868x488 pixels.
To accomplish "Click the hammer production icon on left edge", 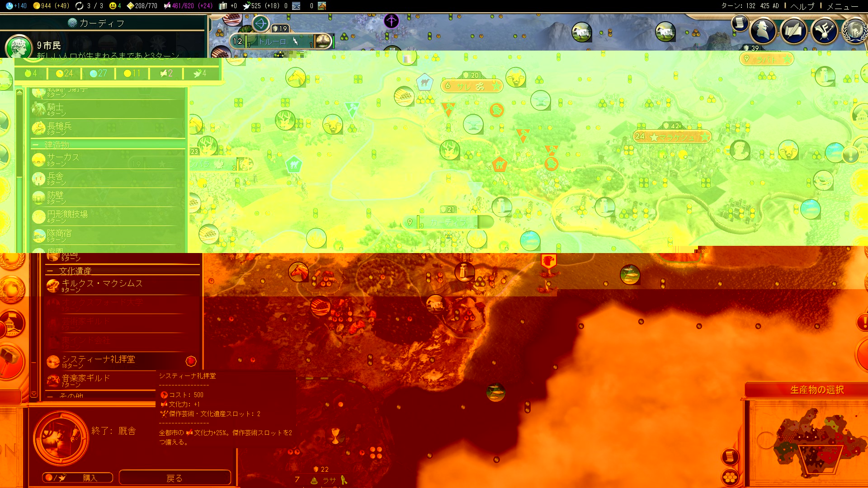I will (x=10, y=361).
